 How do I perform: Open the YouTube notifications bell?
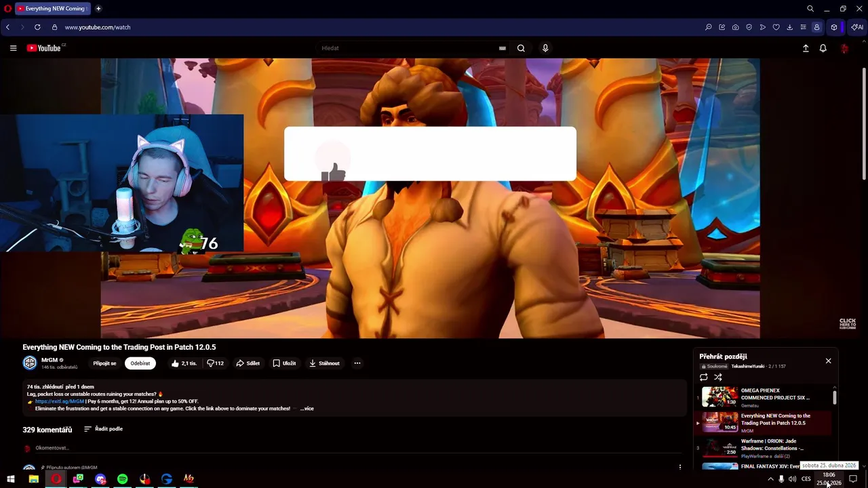(x=823, y=48)
